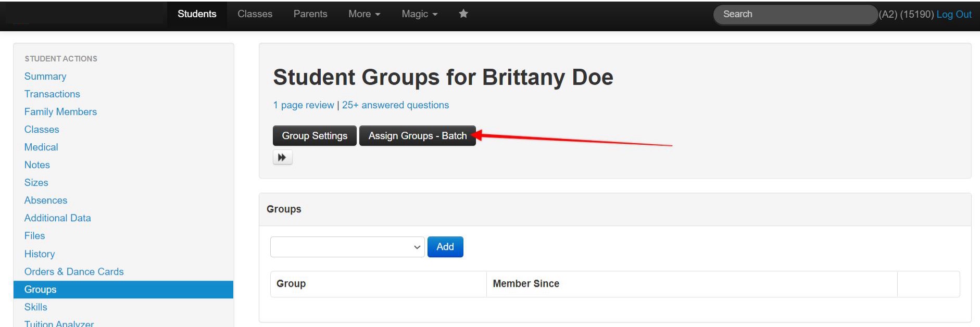The width and height of the screenshot is (980, 327).
Task: Select the Students navigation tab
Action: [197, 14]
